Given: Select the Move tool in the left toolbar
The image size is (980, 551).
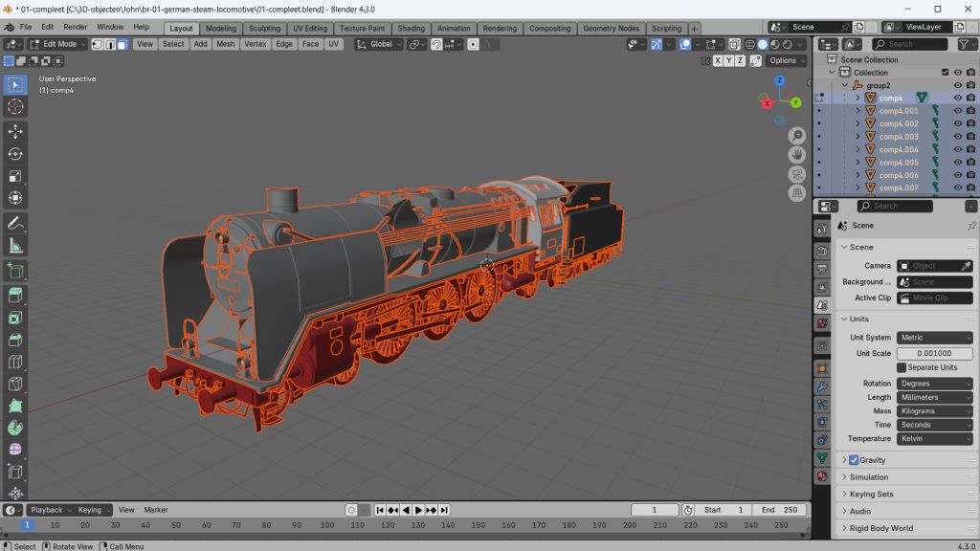Looking at the screenshot, I should pos(15,131).
